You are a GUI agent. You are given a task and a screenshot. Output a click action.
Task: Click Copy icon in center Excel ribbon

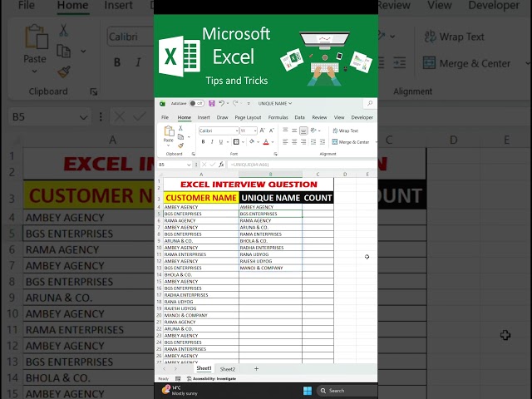[x=180, y=136]
